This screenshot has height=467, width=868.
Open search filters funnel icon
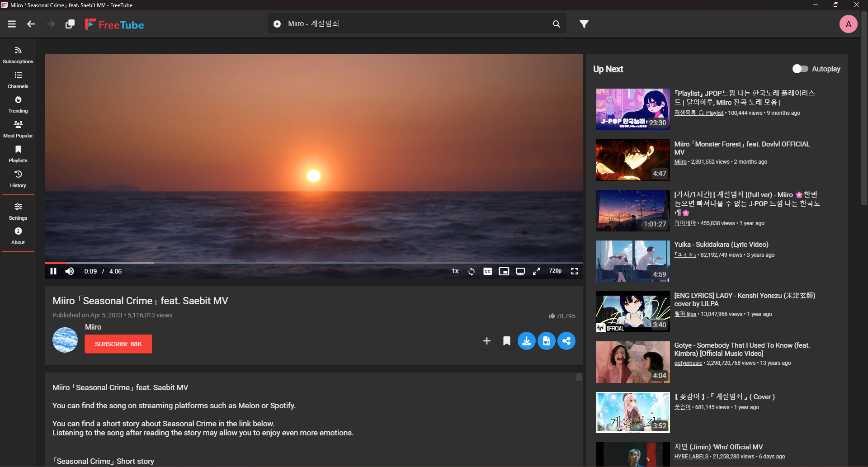click(x=584, y=24)
